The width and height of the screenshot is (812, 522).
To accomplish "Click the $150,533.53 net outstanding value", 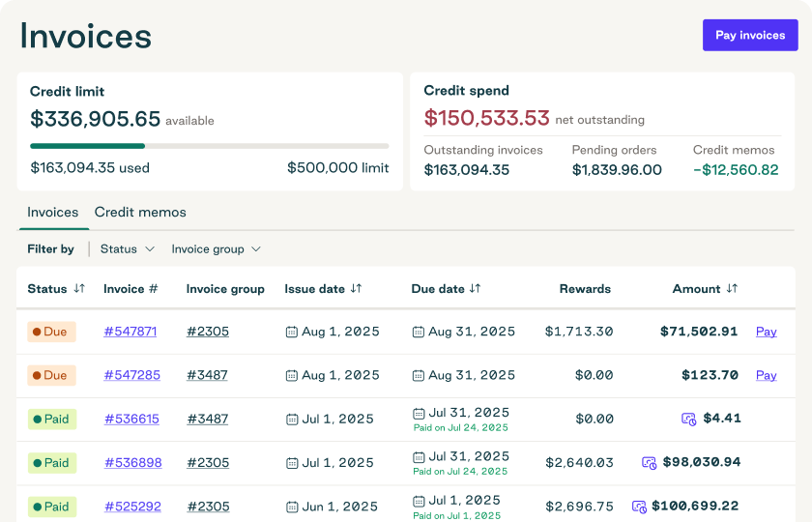I will [487, 118].
